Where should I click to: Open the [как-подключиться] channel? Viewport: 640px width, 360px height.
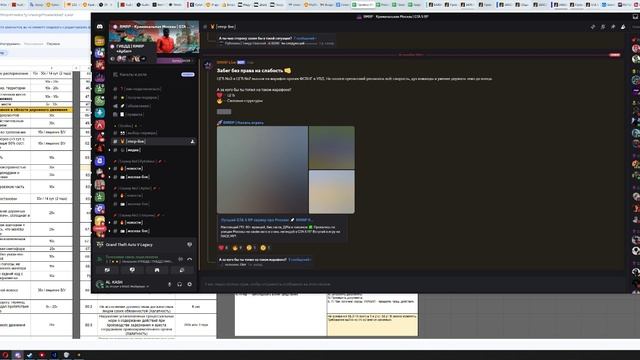153,89
